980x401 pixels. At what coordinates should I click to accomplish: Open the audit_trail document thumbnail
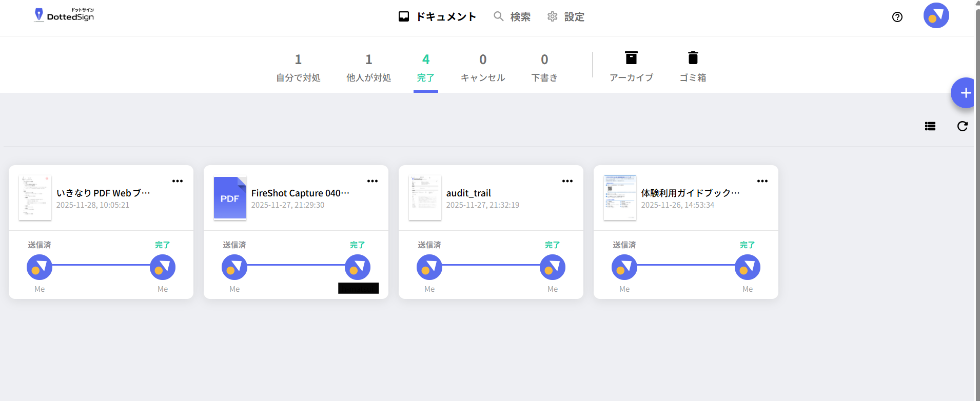(x=425, y=198)
